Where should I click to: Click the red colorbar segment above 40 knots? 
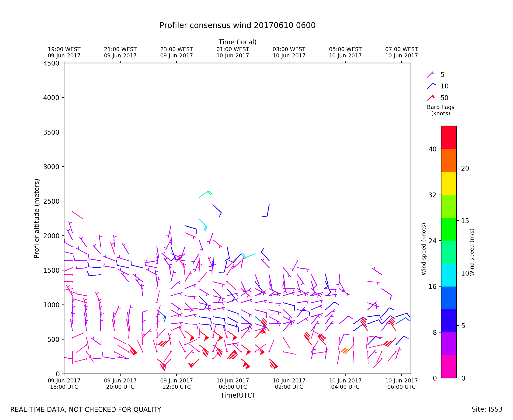449,137
